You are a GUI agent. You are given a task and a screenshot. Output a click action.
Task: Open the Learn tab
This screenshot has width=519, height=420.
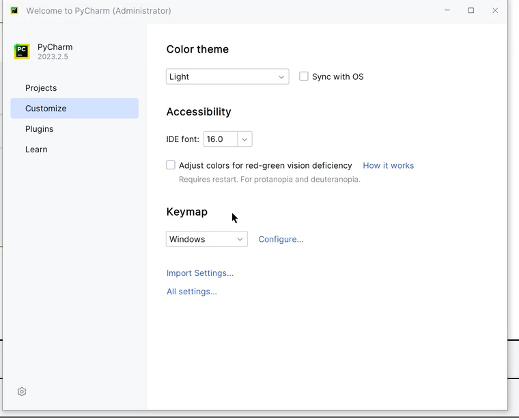[74, 150]
